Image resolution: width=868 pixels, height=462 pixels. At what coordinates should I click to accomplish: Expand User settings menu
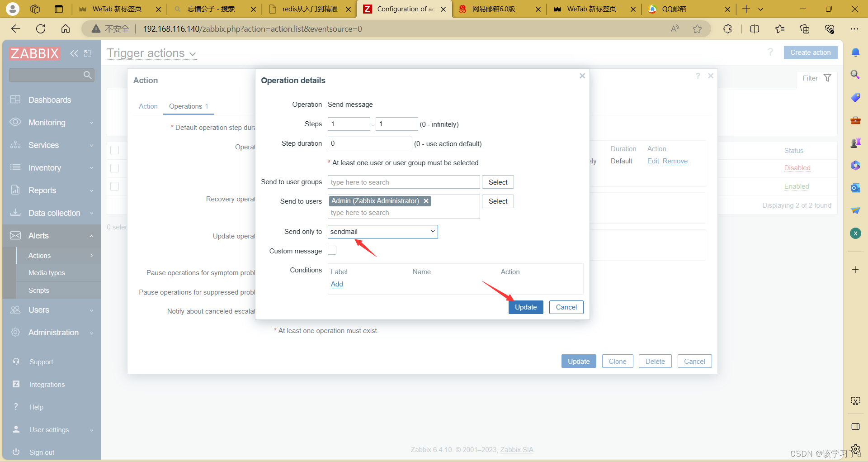52,430
